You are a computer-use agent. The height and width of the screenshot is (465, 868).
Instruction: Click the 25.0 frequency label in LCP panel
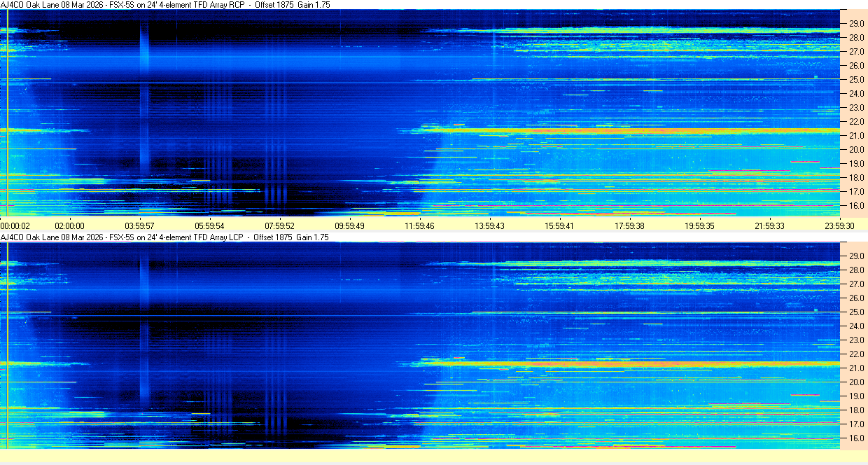click(x=856, y=312)
